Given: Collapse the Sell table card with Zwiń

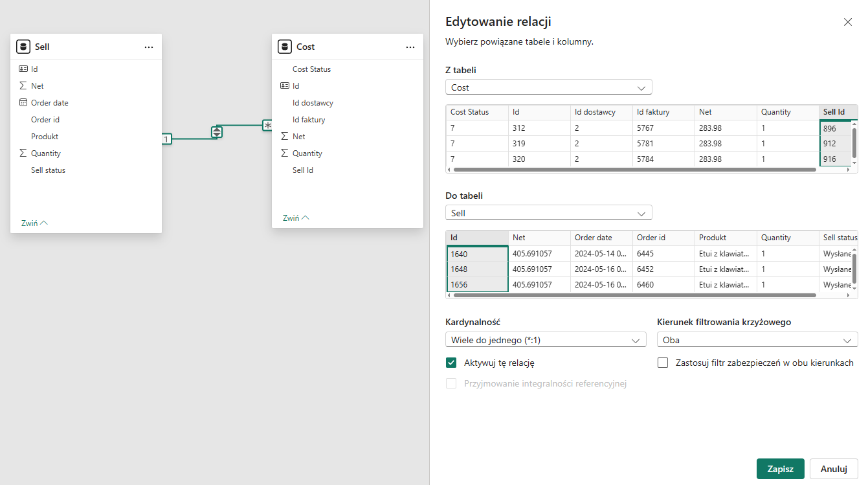Looking at the screenshot, I should 34,223.
